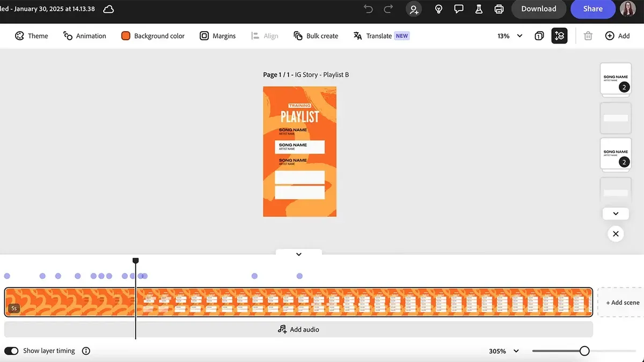
Task: Click the rightmost purple keyframe dot
Action: point(299,276)
